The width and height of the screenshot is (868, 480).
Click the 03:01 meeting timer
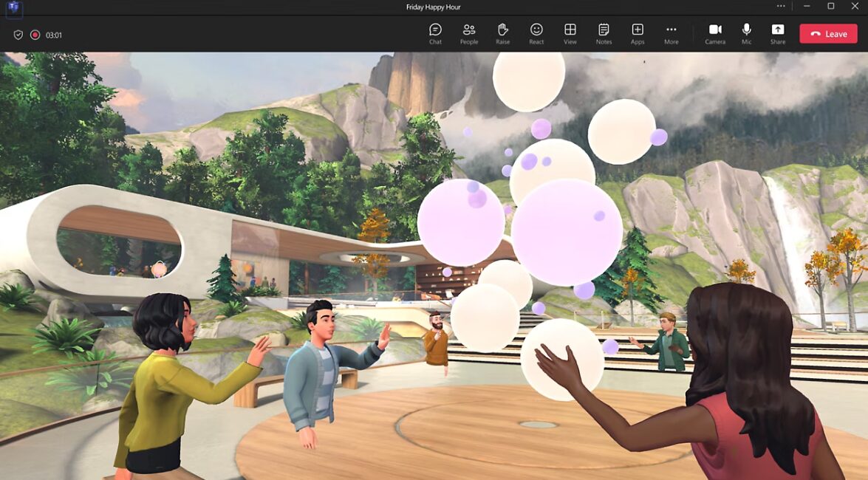pos(54,35)
